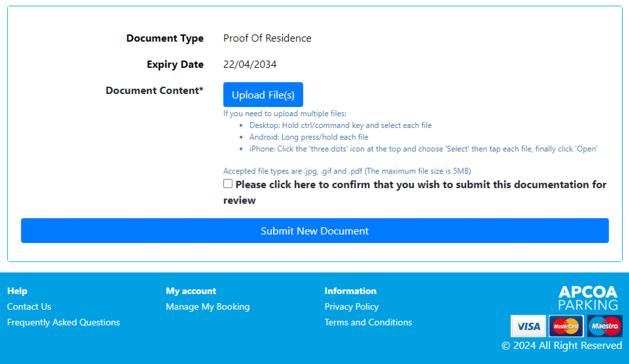View Terms and Conditions

point(368,322)
